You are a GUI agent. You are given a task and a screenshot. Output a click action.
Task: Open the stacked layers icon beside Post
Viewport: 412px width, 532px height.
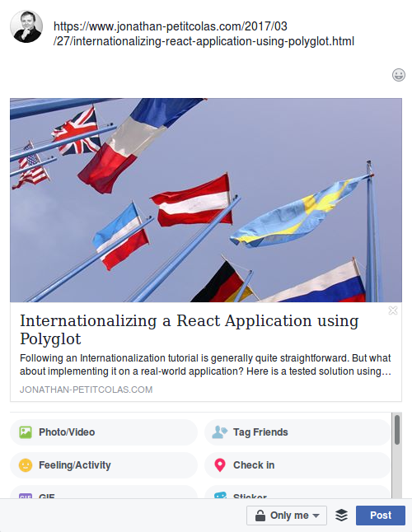point(341,515)
